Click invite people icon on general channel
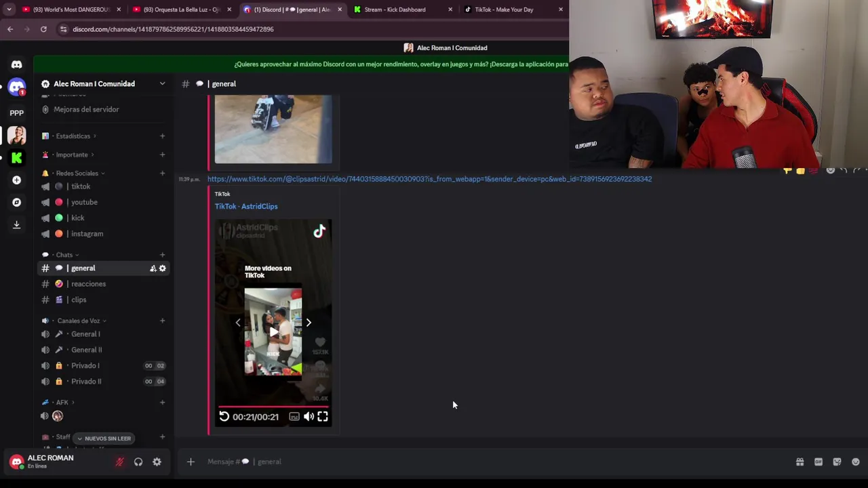The width and height of the screenshot is (868, 488). coord(153,268)
